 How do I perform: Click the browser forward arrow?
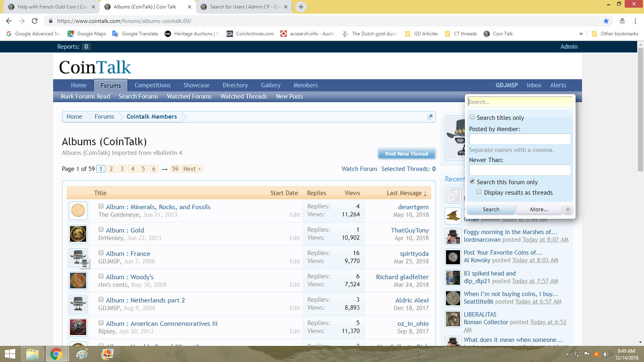click(x=22, y=21)
